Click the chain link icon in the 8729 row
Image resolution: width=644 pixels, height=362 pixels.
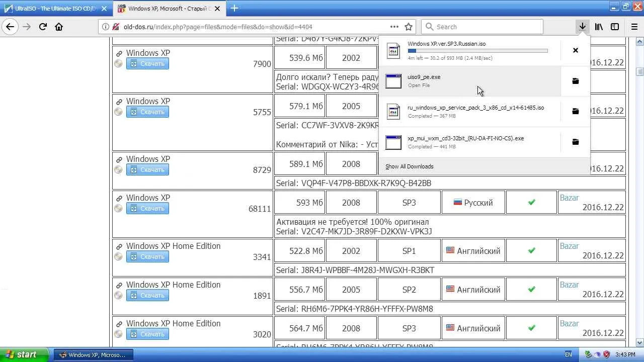click(x=119, y=159)
